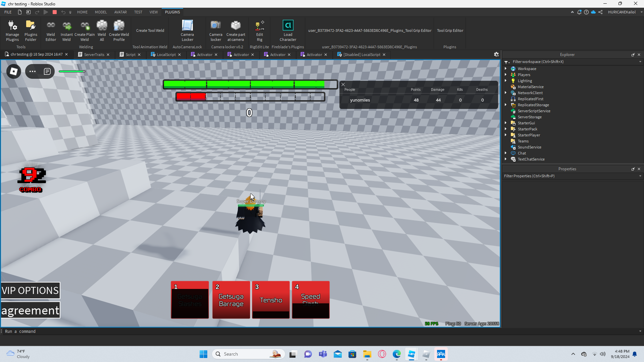Click the VIP OPTIONS button
This screenshot has width=644, height=362.
click(30, 290)
